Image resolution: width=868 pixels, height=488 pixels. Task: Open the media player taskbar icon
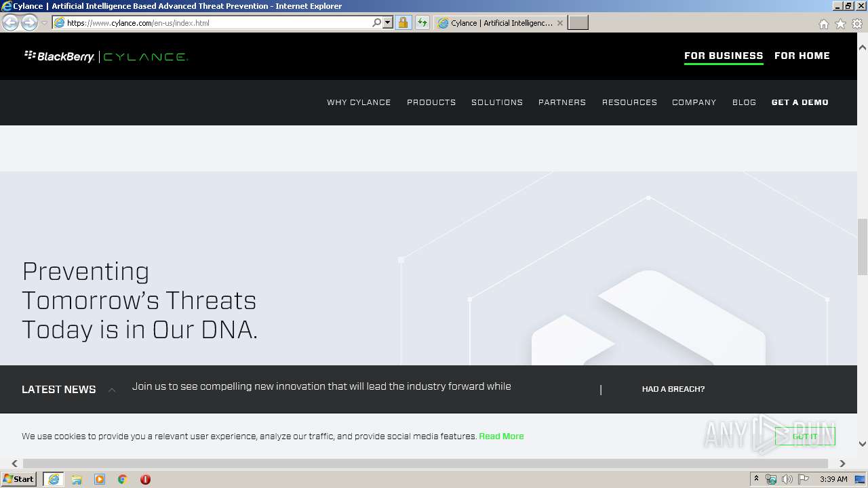coord(100,479)
